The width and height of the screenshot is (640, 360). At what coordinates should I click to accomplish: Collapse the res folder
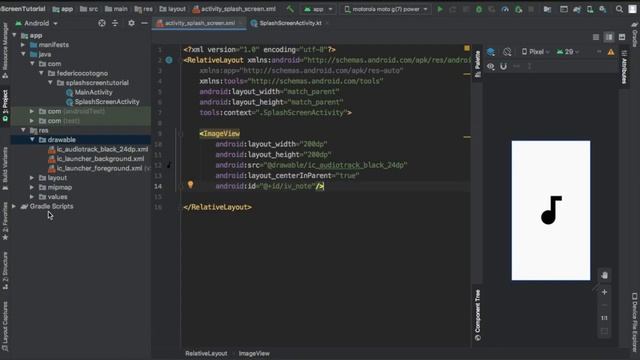coord(23,130)
